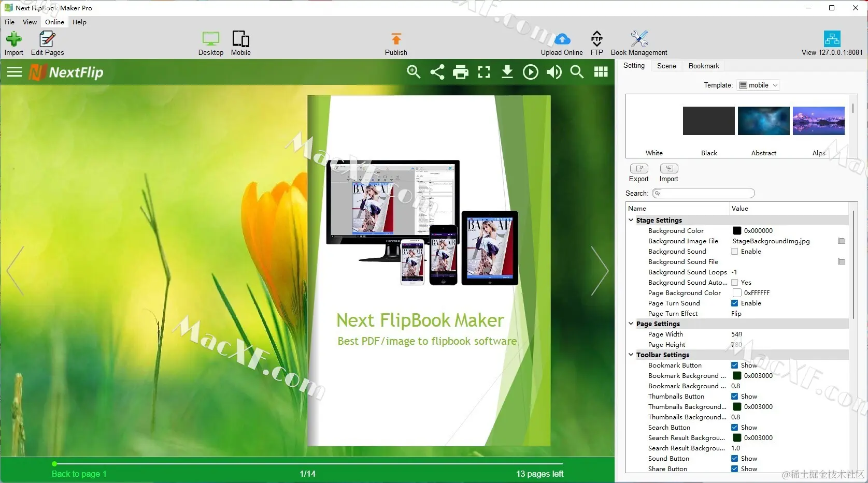Click the Search Result Background color swatch

[737, 438]
